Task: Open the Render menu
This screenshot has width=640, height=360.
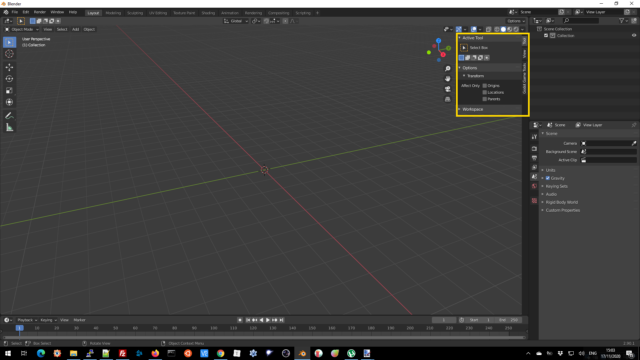Action: tap(40, 12)
